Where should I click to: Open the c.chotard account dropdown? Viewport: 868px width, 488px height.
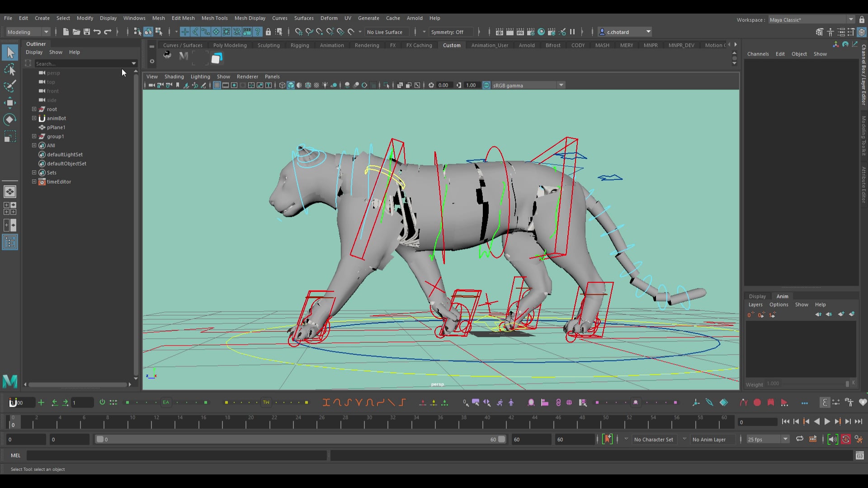click(625, 32)
